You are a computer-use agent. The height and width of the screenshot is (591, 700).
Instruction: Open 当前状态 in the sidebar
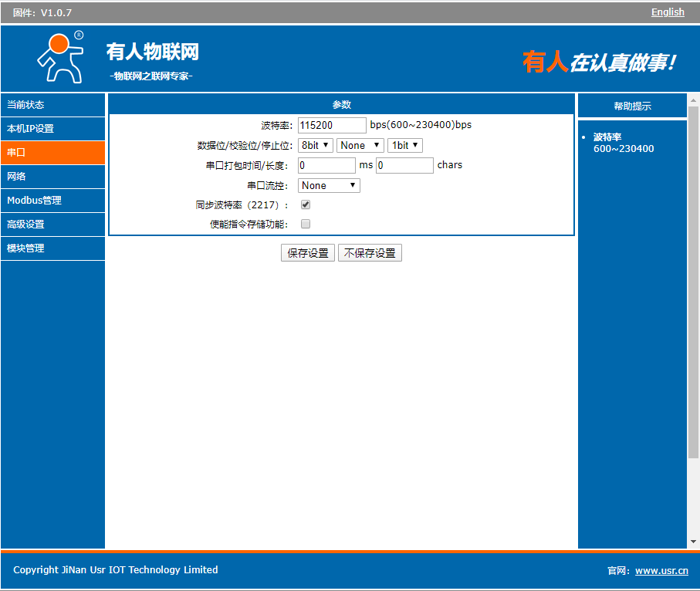[52, 105]
